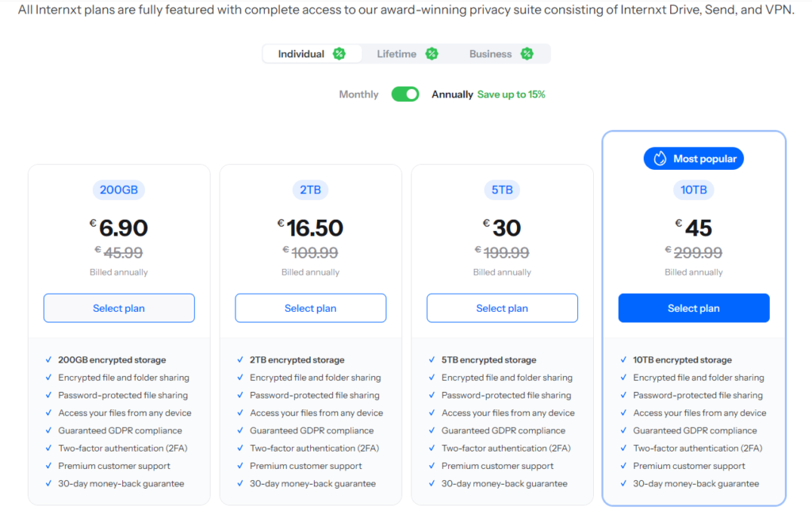Click 200GB plan's Premium customer support checkmark
The image size is (812, 515).
(48, 465)
